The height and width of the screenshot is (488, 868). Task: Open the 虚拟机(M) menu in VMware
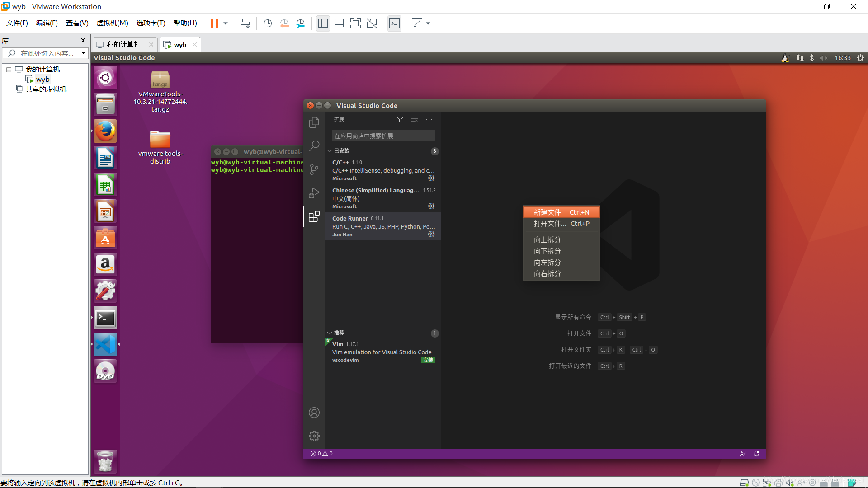pyautogui.click(x=112, y=23)
